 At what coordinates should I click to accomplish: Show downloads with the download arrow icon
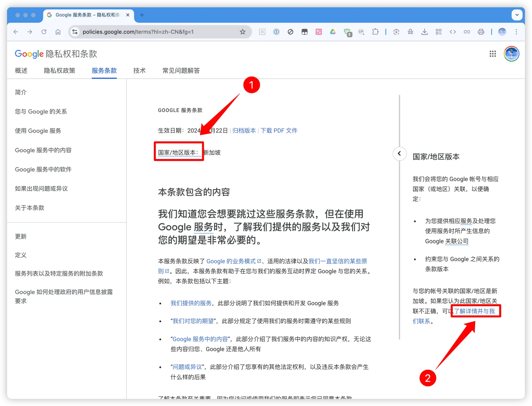[425, 32]
